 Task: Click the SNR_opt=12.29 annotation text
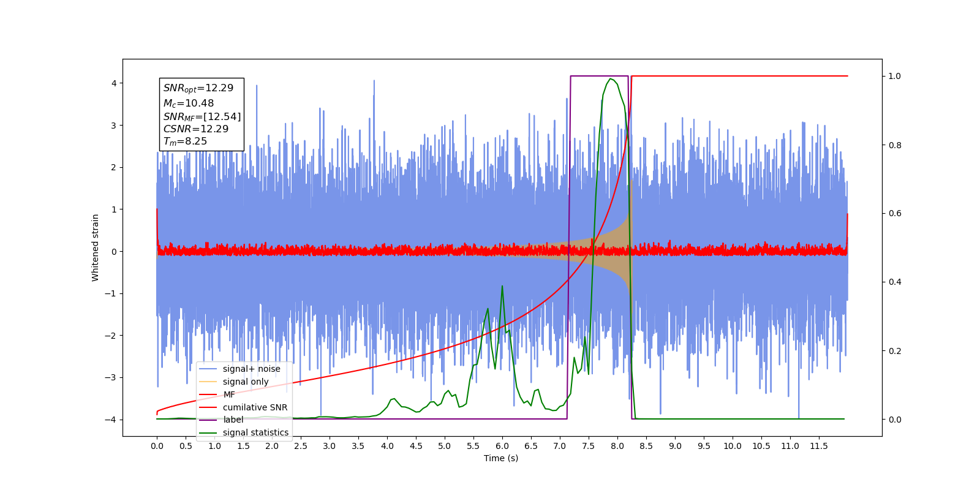[198, 88]
